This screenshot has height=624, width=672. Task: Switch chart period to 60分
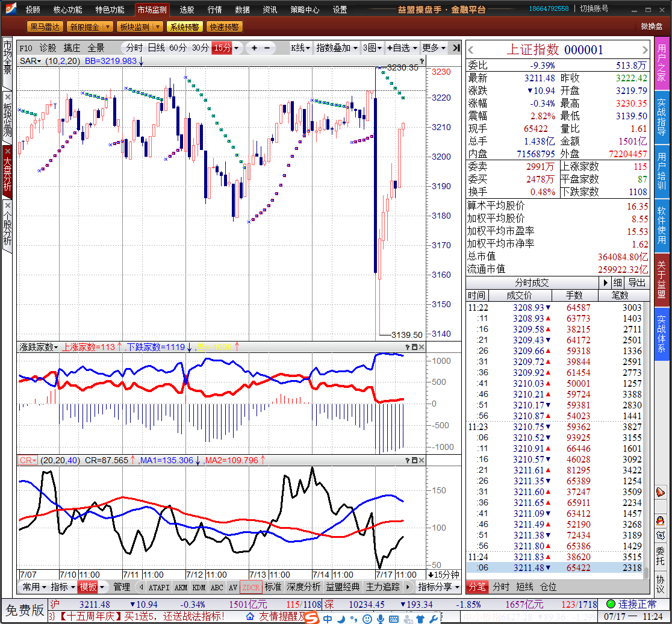(178, 48)
